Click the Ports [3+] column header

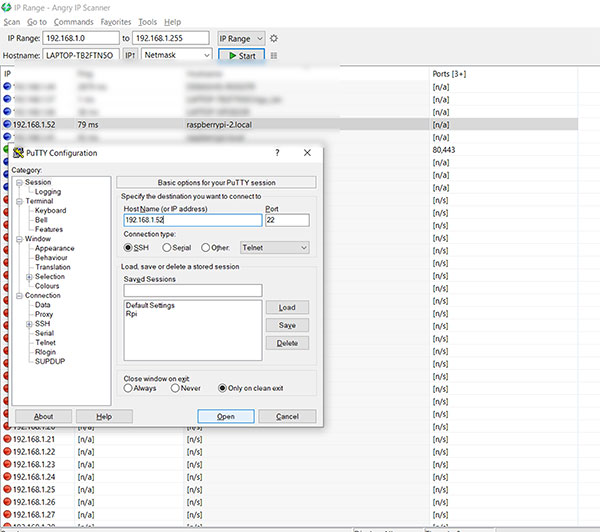pos(449,74)
